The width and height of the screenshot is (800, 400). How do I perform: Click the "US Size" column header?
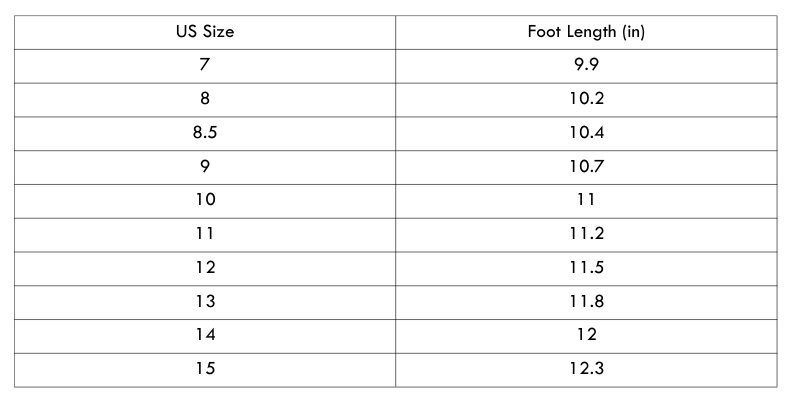point(205,32)
